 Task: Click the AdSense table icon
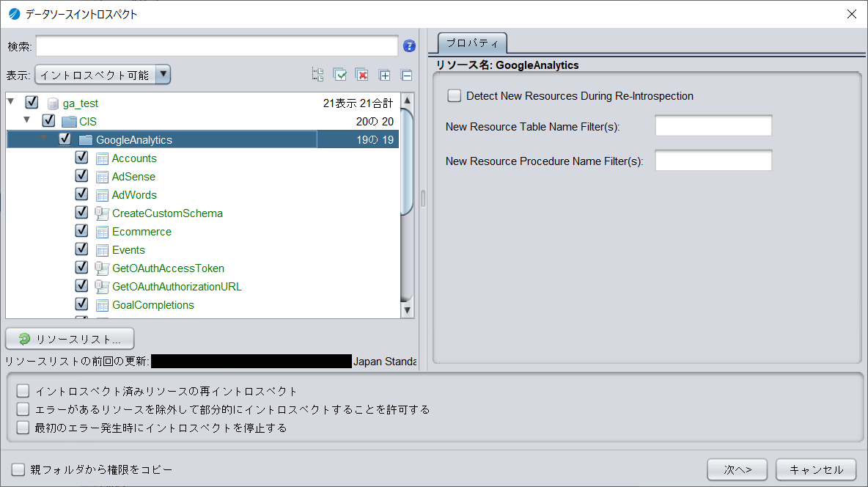102,177
